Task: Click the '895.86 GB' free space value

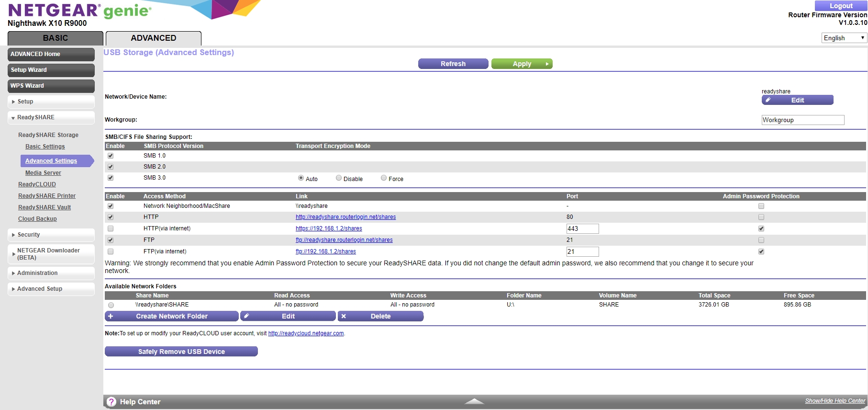Action: [x=797, y=305]
